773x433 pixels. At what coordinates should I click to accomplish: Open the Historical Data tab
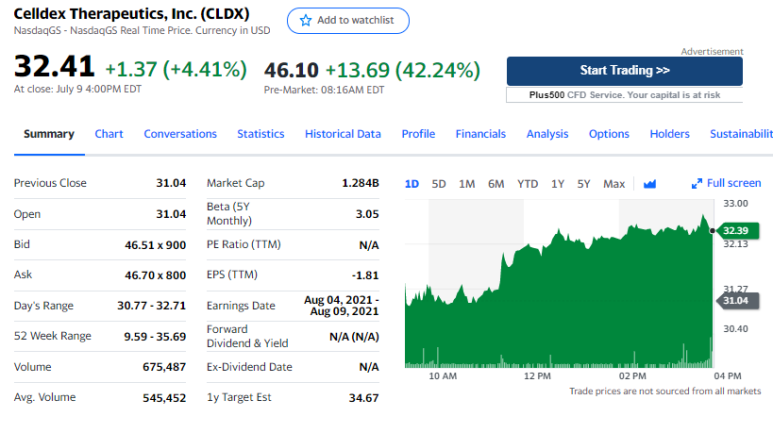click(x=343, y=134)
